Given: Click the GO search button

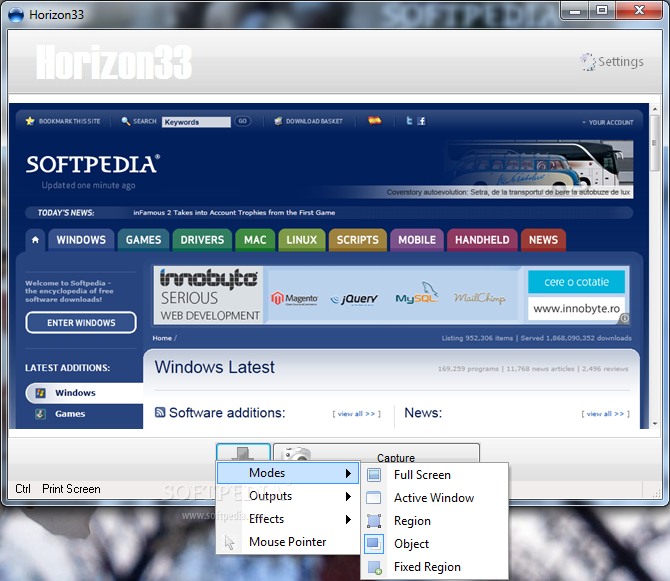Looking at the screenshot, I should (243, 121).
